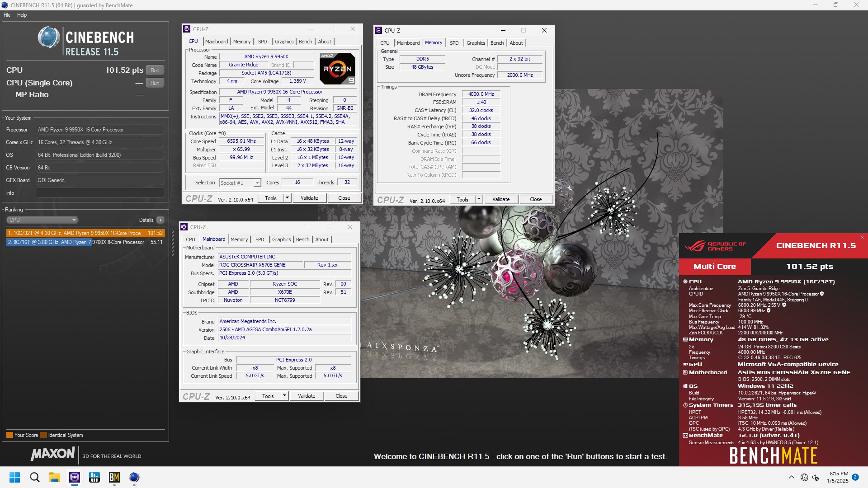Image resolution: width=868 pixels, height=488 pixels.
Task: Select the CAS# Latency 32.0 clocks value
Action: [481, 111]
